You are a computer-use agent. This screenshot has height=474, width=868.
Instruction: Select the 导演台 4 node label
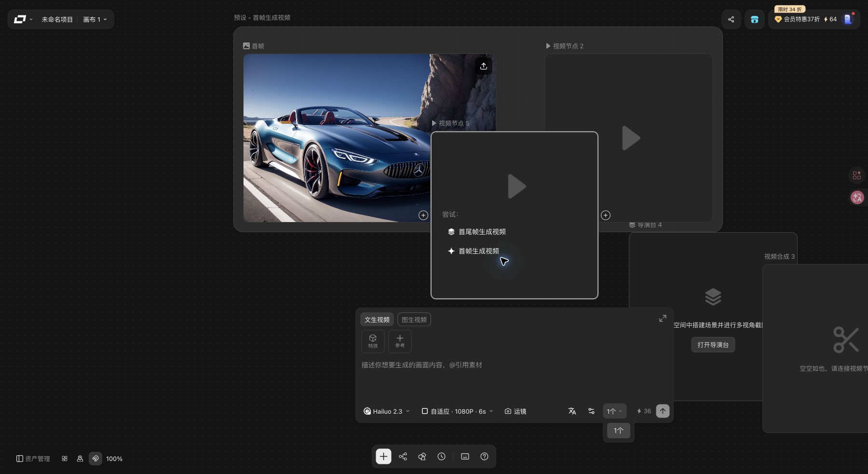(x=646, y=225)
